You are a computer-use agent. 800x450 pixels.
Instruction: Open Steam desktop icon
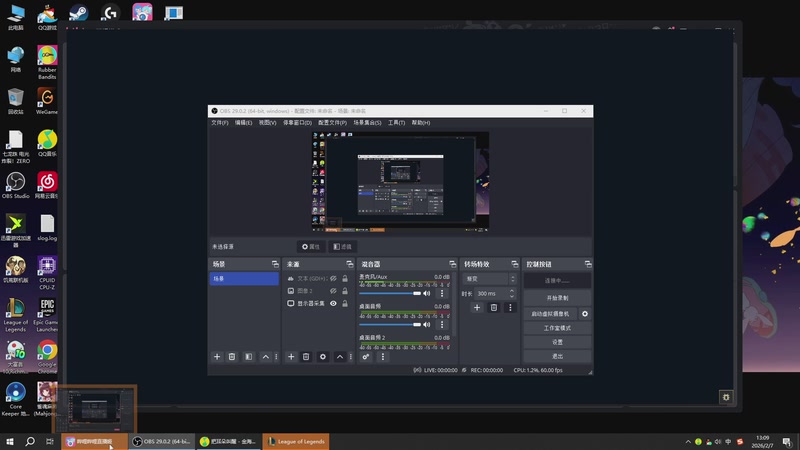pyautogui.click(x=79, y=12)
